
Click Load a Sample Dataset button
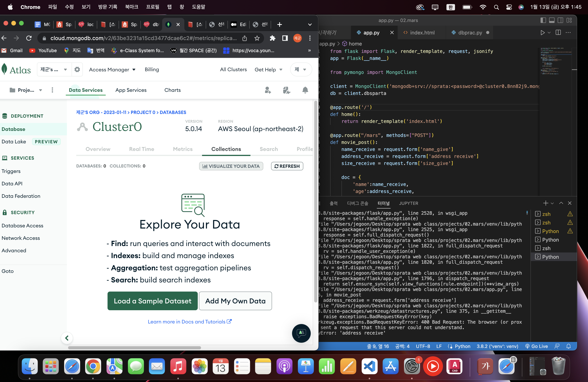[x=152, y=301]
